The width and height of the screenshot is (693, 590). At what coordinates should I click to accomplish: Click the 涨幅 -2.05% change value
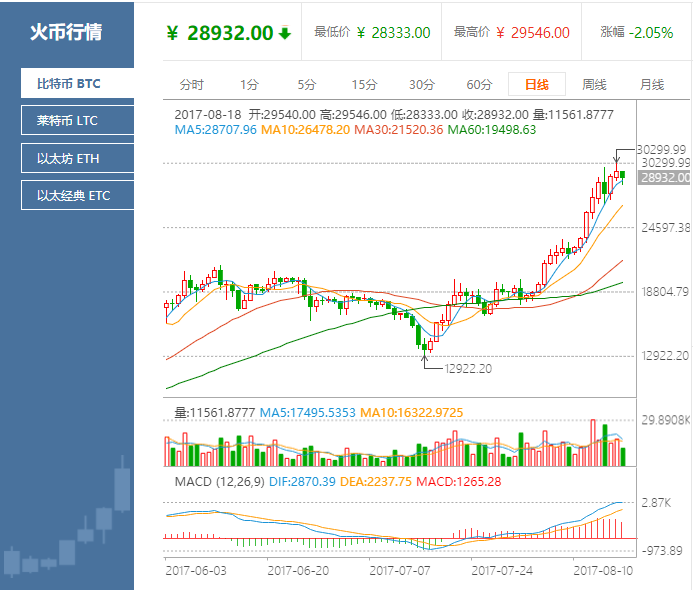651,33
